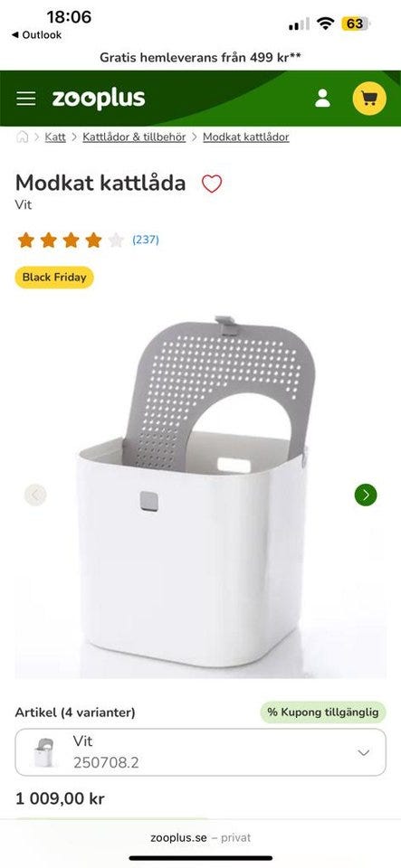Open the yellow shopping cart
The height and width of the screenshot is (868, 401).
369,99
